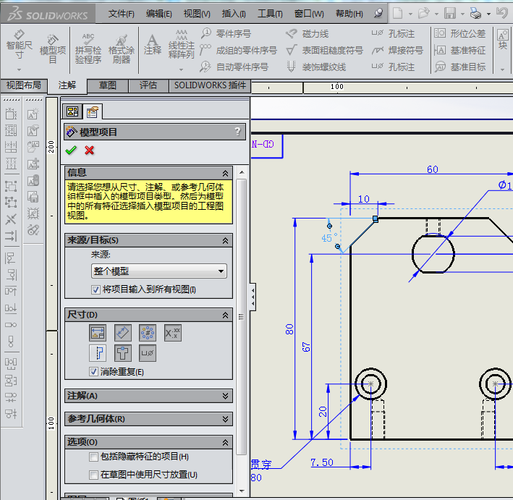Click the Model Items (模型项目) toolbar icon
The image size is (513, 500).
(x=53, y=49)
